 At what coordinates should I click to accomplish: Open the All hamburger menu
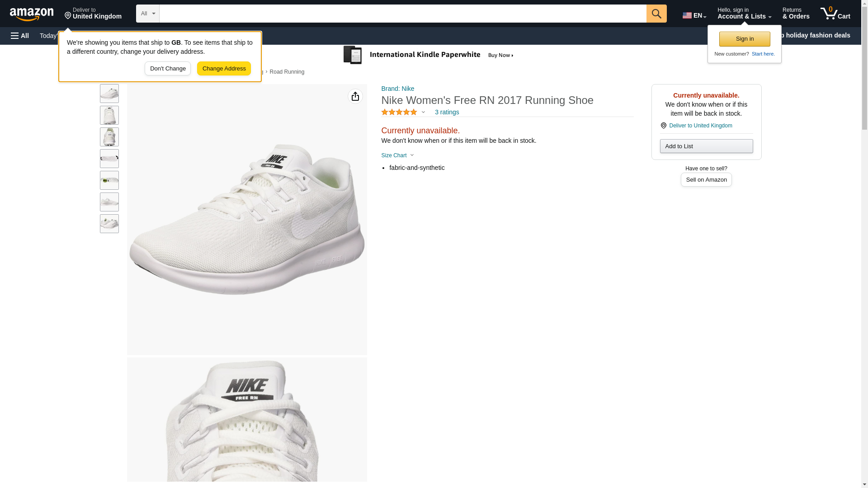20,36
